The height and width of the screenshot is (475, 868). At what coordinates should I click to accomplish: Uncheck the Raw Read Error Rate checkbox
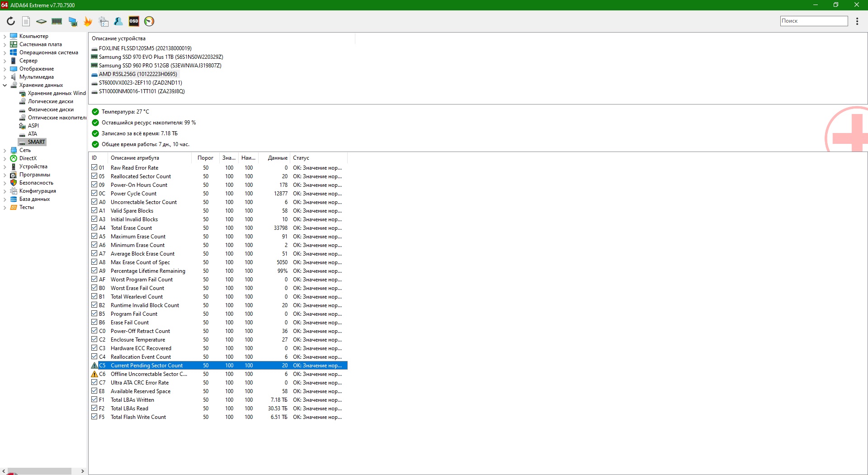(94, 168)
